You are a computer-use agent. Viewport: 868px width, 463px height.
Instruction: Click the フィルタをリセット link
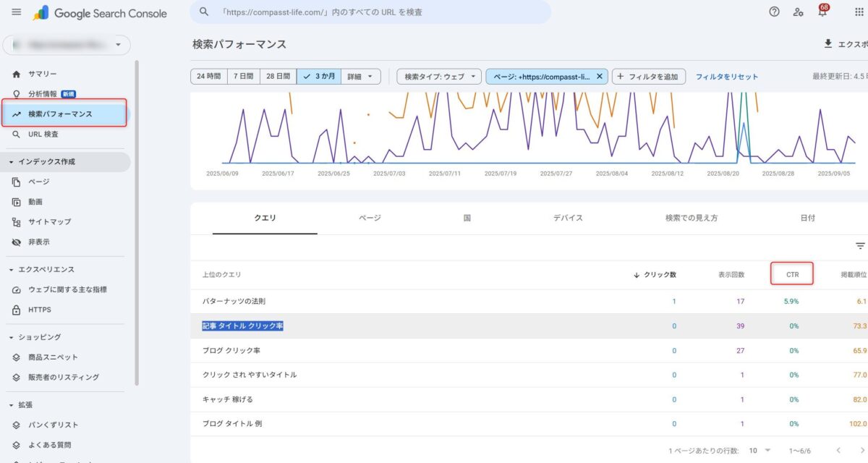coord(726,77)
